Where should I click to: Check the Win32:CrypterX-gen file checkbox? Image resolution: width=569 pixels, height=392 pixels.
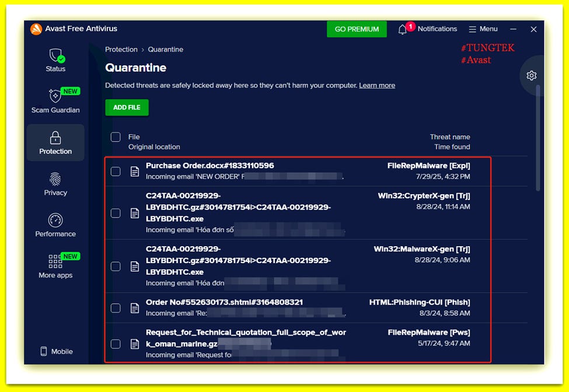[x=116, y=213]
